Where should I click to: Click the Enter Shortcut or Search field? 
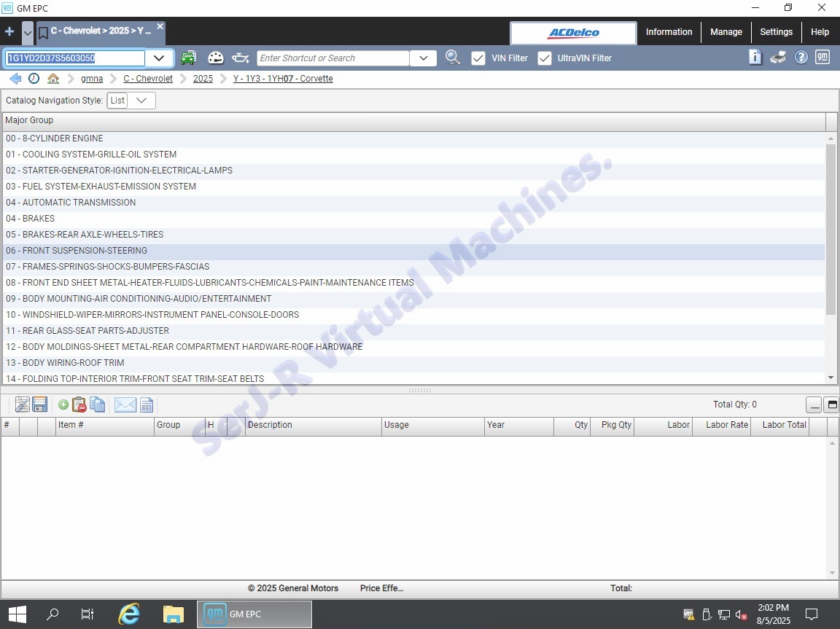pyautogui.click(x=333, y=58)
